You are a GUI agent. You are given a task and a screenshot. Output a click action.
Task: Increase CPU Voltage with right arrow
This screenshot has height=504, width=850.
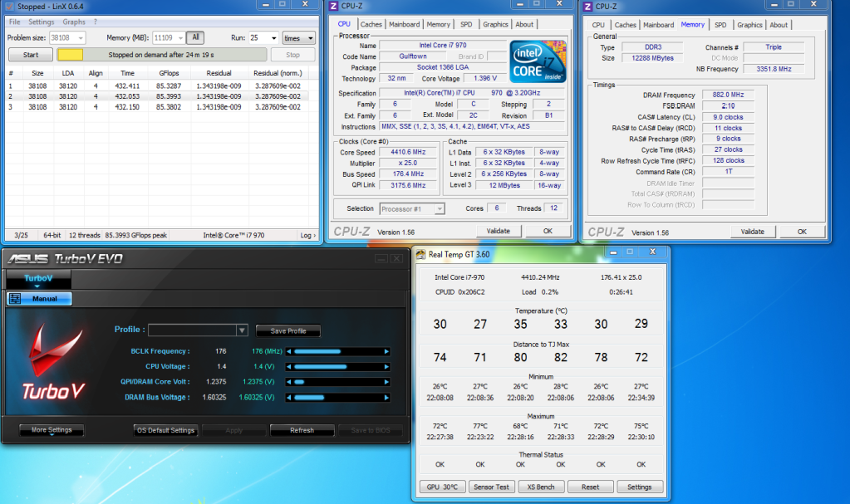[x=386, y=367]
